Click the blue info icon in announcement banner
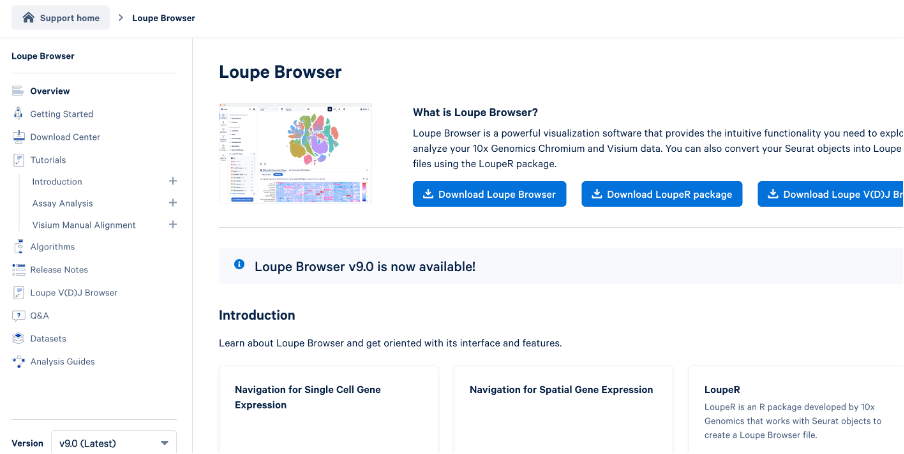The height and width of the screenshot is (454, 904). click(239, 264)
